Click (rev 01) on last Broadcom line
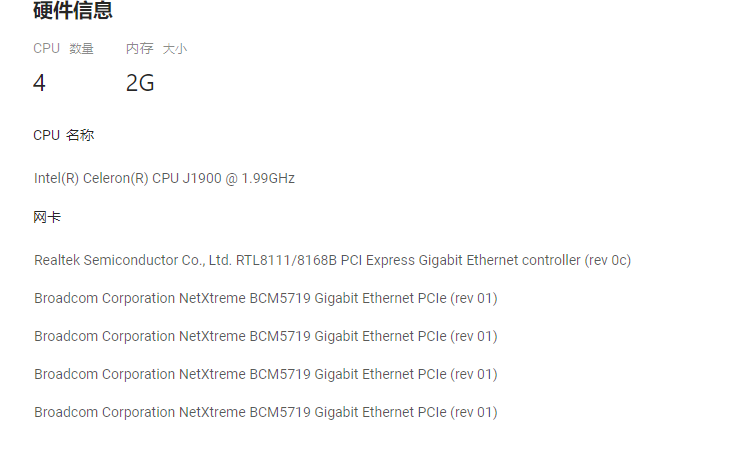Screen dimensions: 739x467 474,412
